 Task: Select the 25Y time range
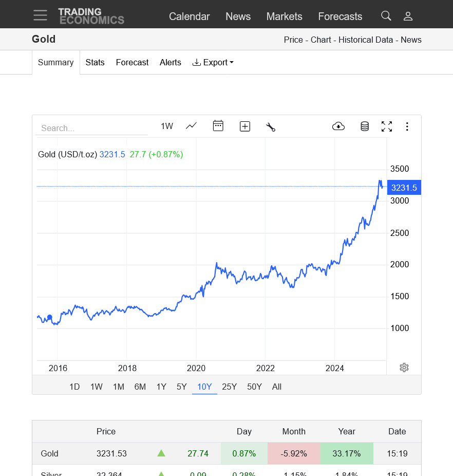(229, 387)
